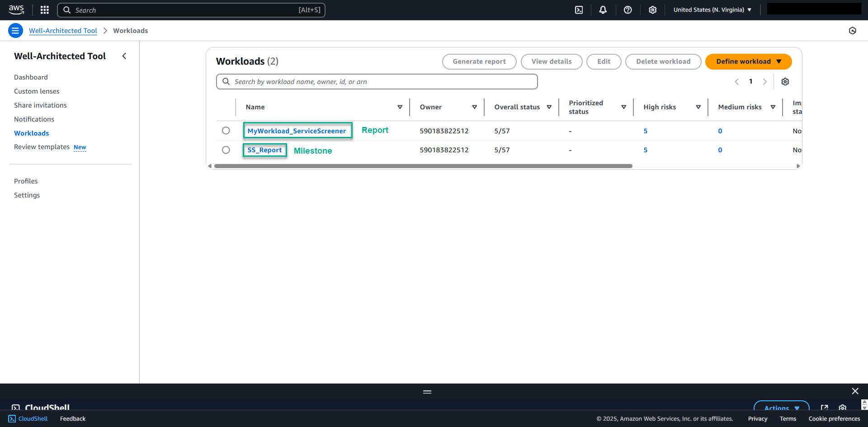
Task: Open the Name column filter dropdown
Action: 400,107
